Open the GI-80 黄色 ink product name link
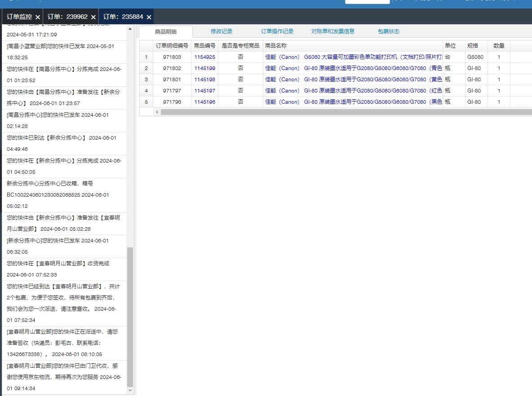The width and height of the screenshot is (532, 396). [353, 79]
